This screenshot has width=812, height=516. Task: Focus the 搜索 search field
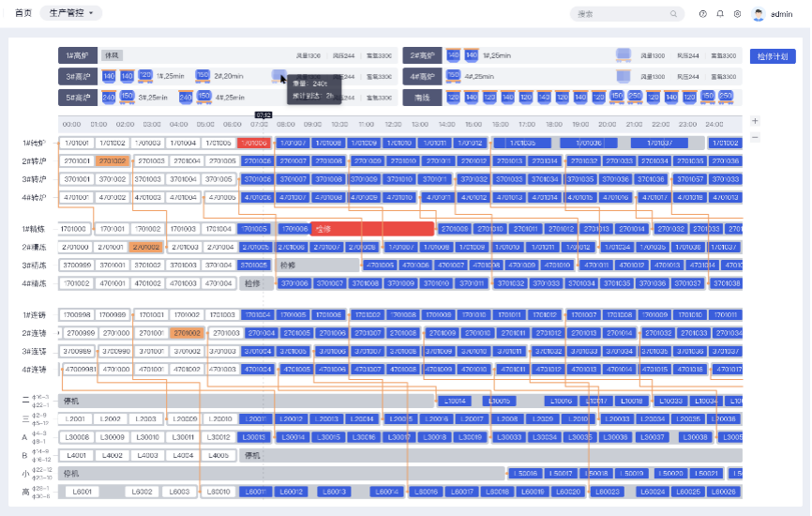coord(627,14)
